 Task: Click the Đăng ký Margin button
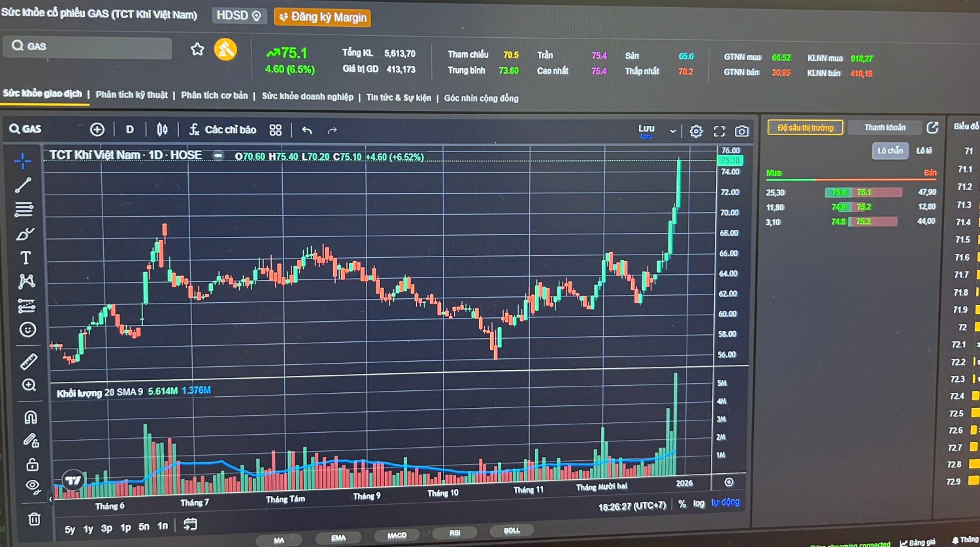pyautogui.click(x=323, y=17)
